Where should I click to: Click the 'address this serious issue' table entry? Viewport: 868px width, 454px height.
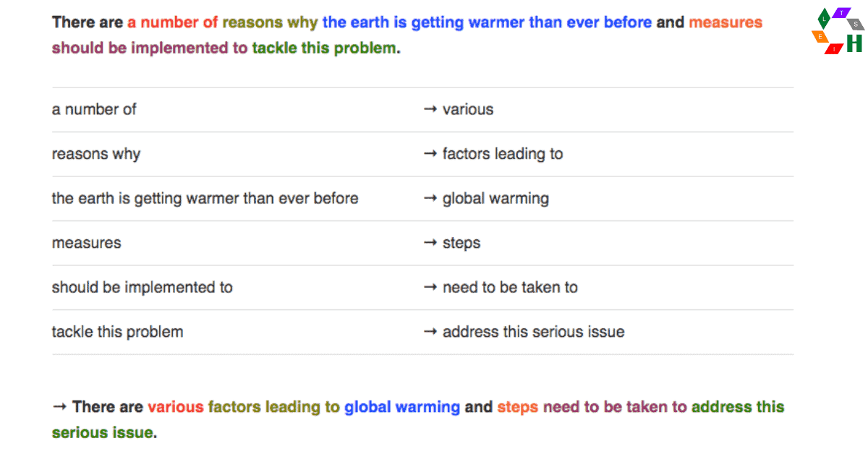tap(534, 333)
